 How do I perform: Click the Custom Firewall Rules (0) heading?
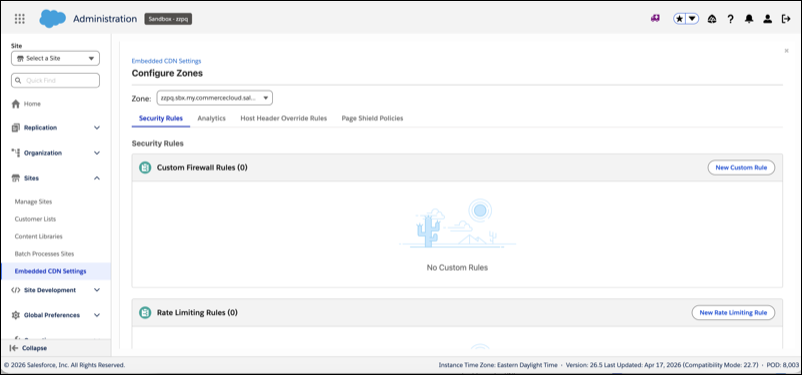click(x=202, y=167)
